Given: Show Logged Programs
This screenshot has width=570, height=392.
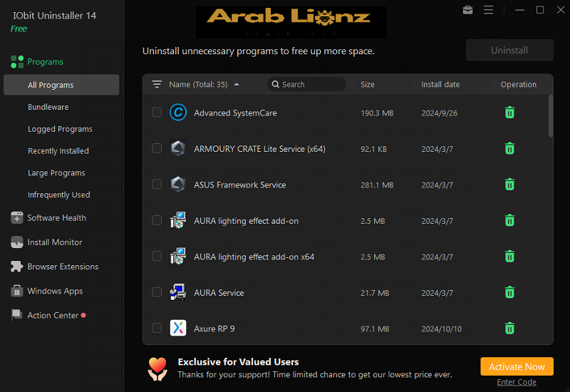Looking at the screenshot, I should coord(60,129).
